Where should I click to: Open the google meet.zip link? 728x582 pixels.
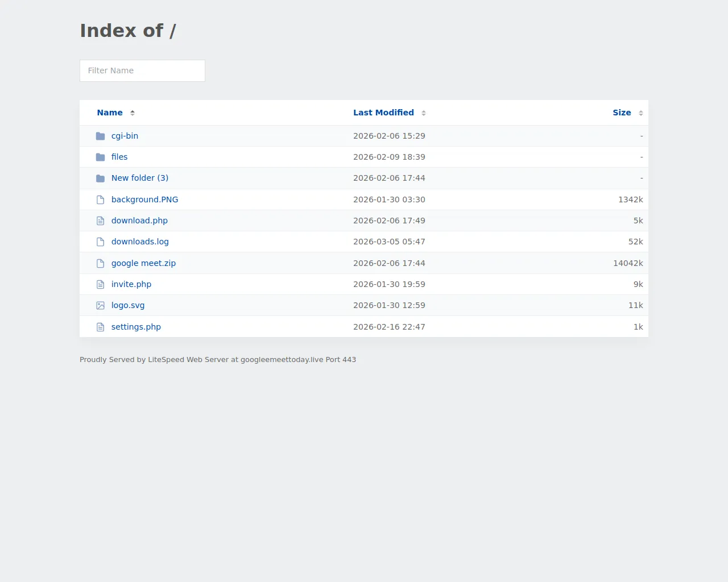143,263
